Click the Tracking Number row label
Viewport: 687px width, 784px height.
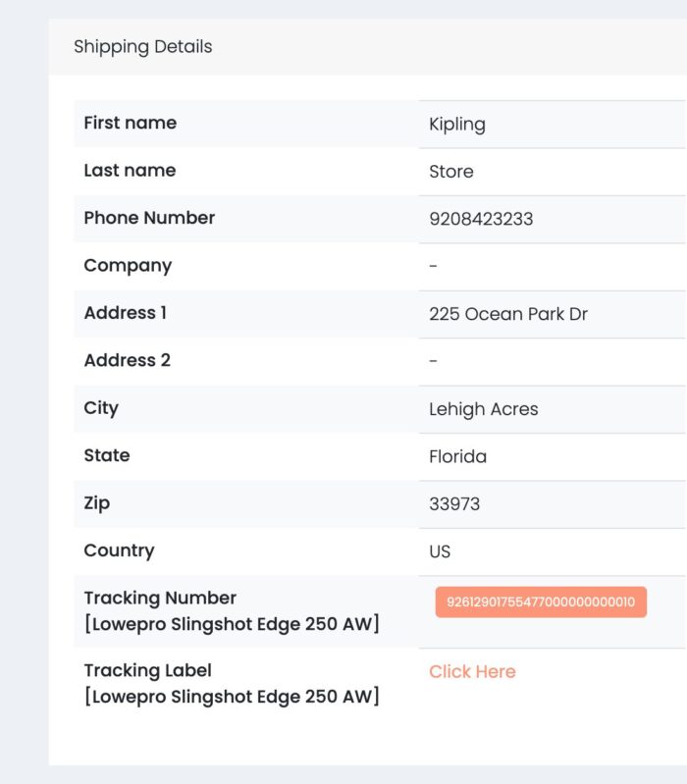[160, 599]
